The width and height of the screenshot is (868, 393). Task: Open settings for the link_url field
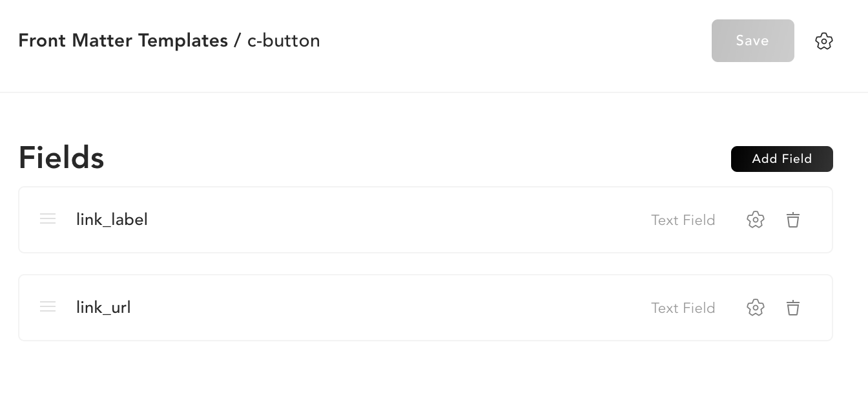[756, 308]
